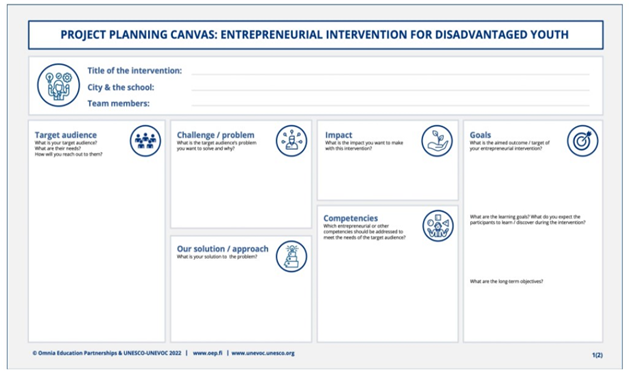Open the www.oep.fi link
The width and height of the screenshot is (631, 375).
click(208, 353)
